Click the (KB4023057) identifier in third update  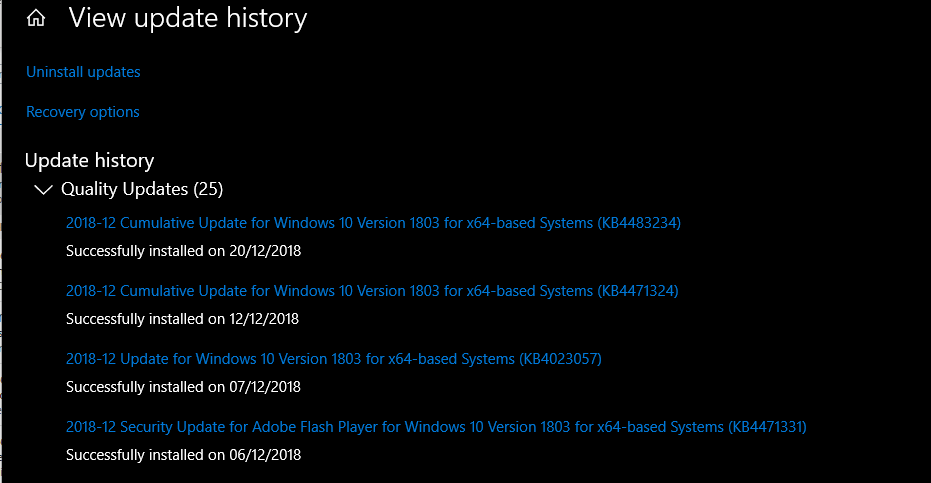(560, 359)
